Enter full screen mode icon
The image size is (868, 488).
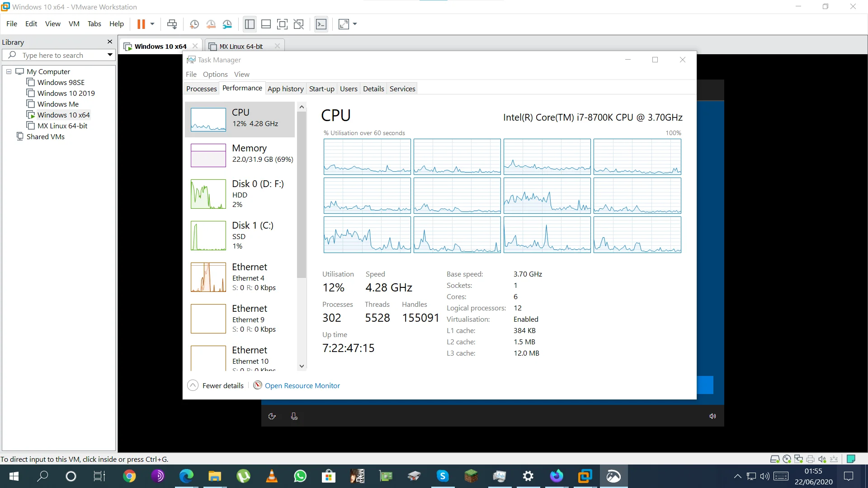point(282,24)
